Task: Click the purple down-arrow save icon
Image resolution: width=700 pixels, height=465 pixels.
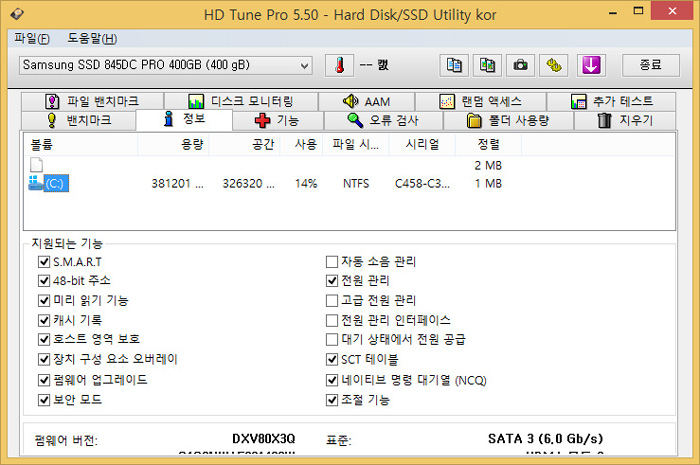Action: tap(591, 65)
